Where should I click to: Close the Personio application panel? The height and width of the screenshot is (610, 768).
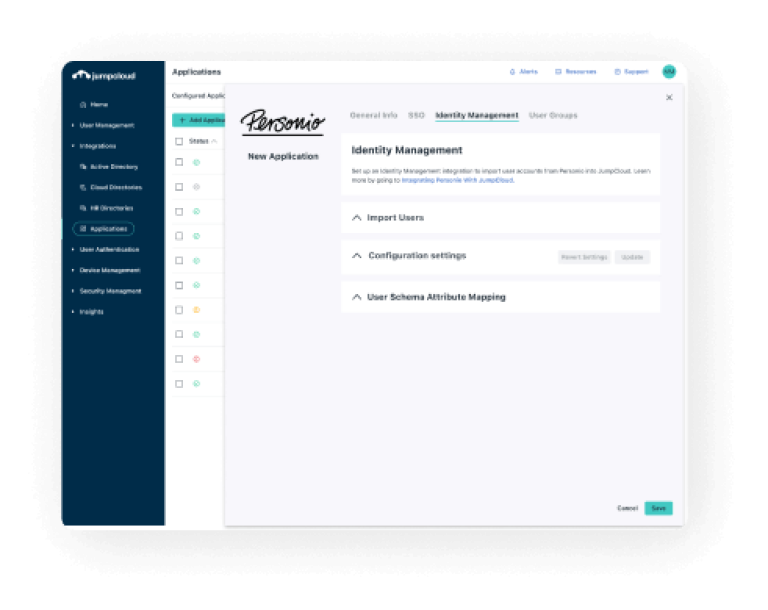[x=669, y=98]
